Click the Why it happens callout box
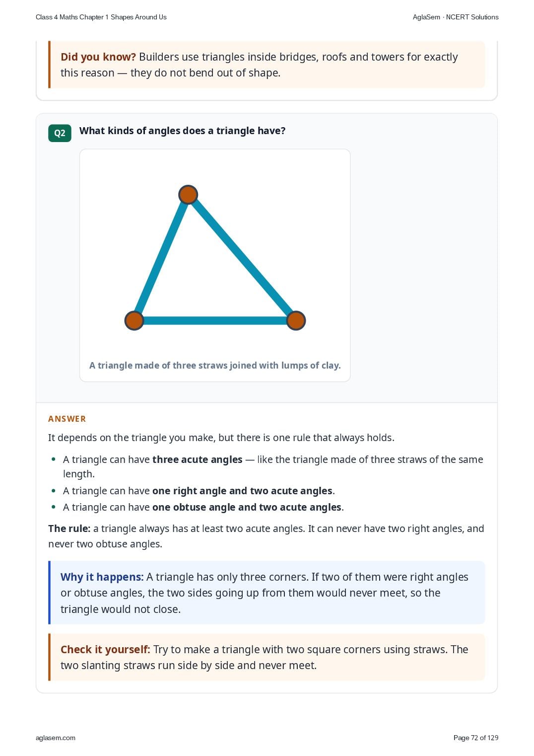Image resolution: width=534 pixels, height=756 pixels. pyautogui.click(x=267, y=593)
